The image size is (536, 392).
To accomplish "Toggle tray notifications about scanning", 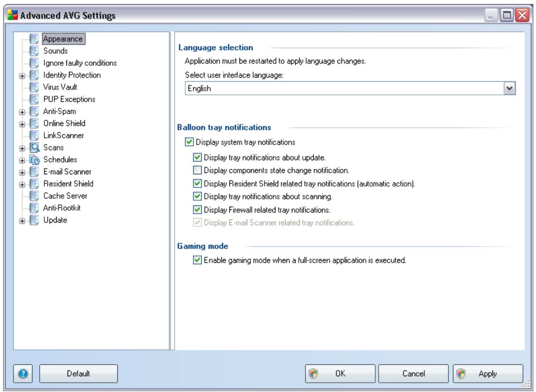I will [197, 196].
